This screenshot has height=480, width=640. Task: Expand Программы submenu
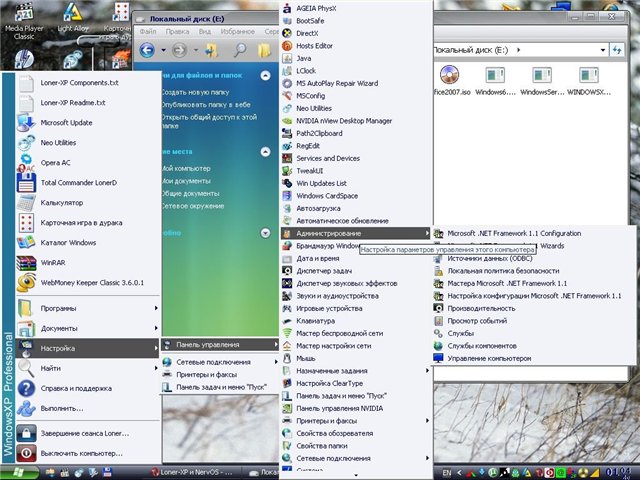click(88, 308)
